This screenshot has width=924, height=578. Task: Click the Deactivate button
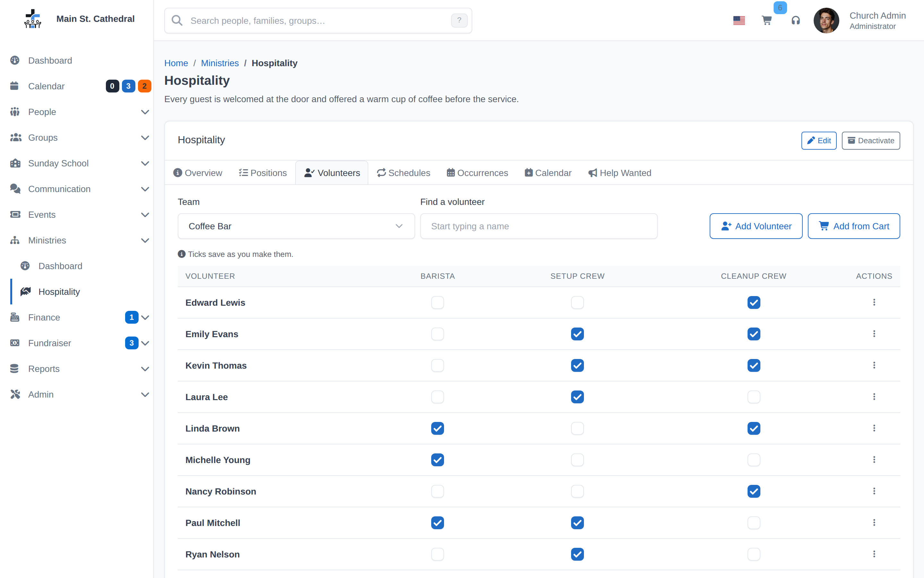pyautogui.click(x=870, y=141)
